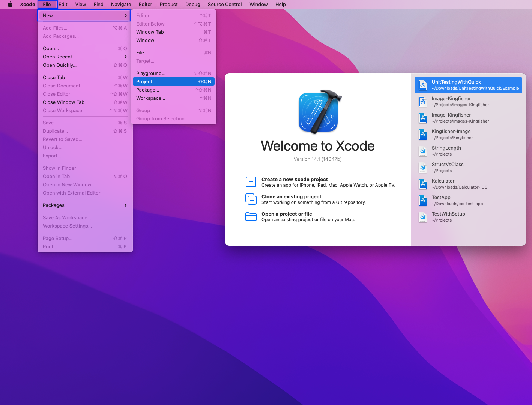The image size is (532, 405).
Task: Open recent item StringLength
Action: point(468,151)
